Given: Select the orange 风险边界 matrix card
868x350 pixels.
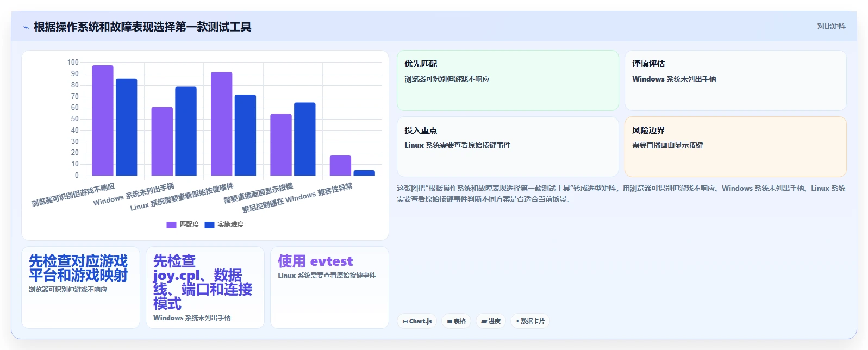Looking at the screenshot, I should (735, 147).
